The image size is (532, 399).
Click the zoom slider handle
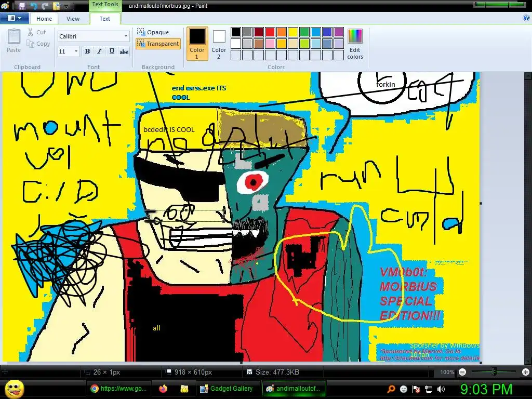coord(494,372)
